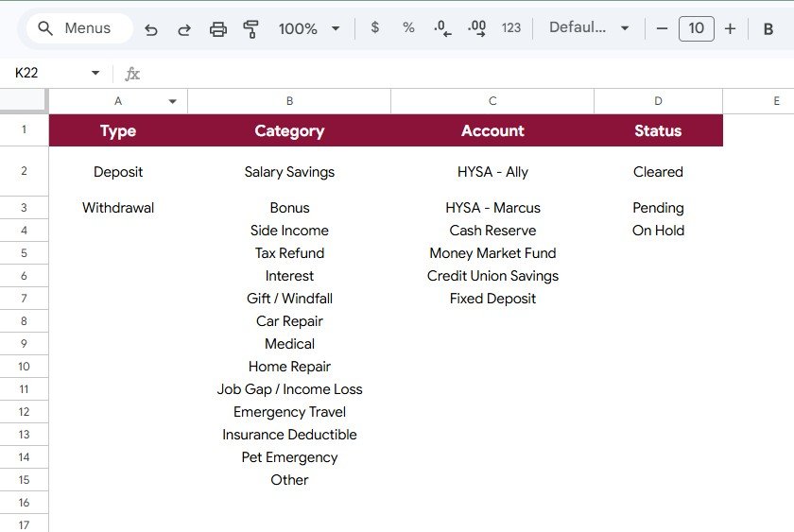Select column C header
Viewport: 794px width, 532px height.
point(492,101)
